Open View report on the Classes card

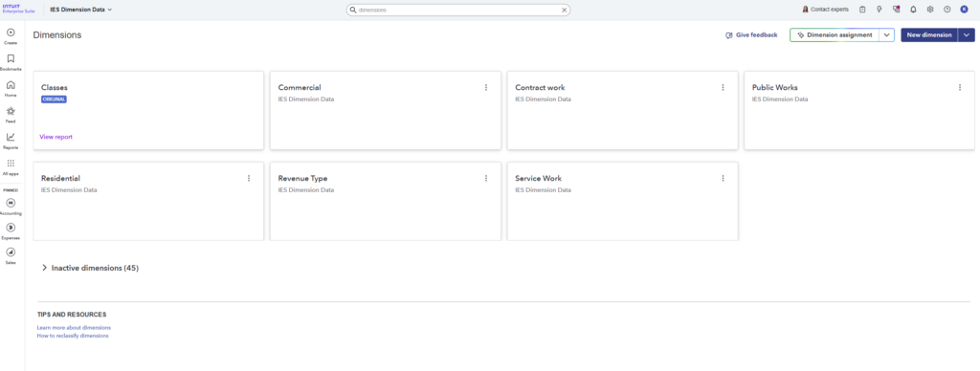click(56, 137)
